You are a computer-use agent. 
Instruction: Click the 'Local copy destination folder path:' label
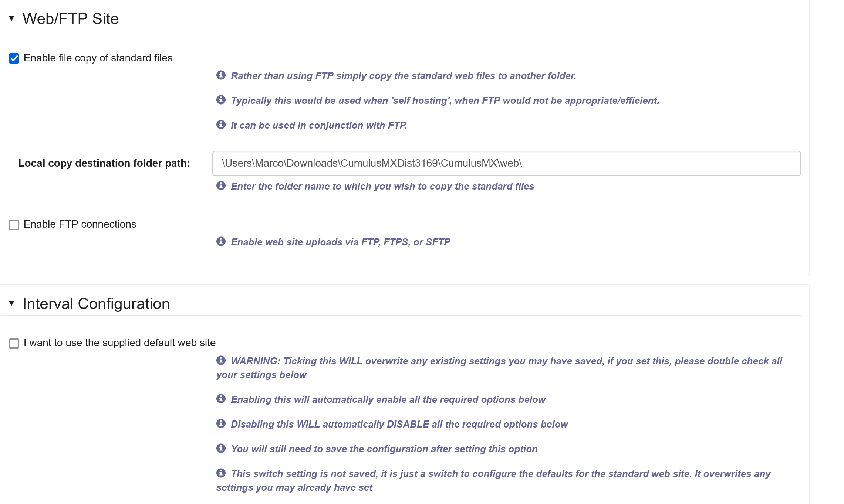(104, 163)
